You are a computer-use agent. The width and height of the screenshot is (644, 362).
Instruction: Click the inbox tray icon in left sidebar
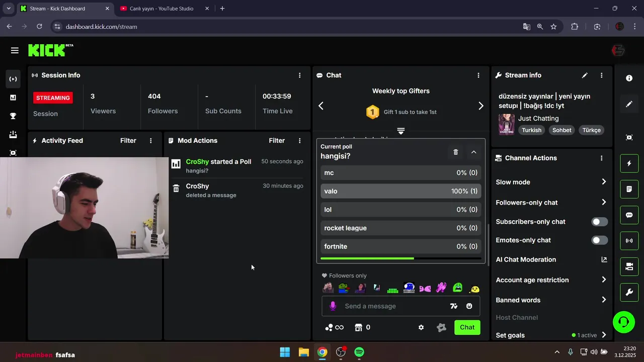coord(13,134)
